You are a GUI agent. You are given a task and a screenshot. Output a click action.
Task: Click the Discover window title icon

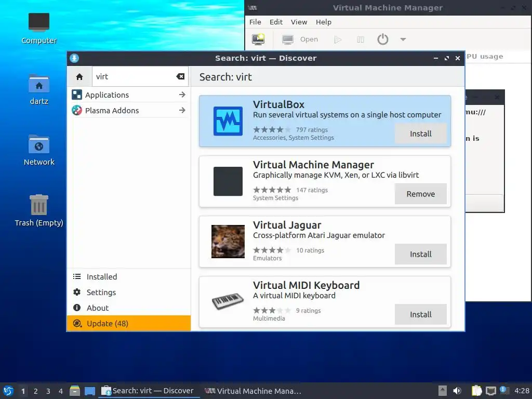coord(74,58)
